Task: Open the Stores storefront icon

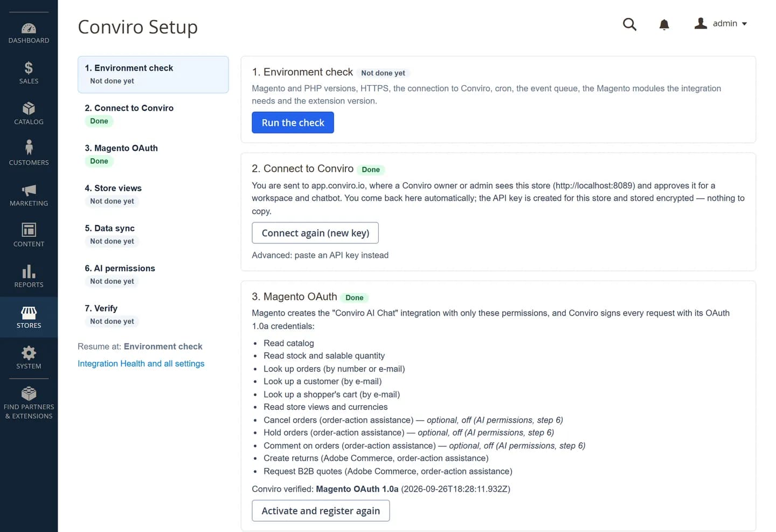Action: [29, 312]
